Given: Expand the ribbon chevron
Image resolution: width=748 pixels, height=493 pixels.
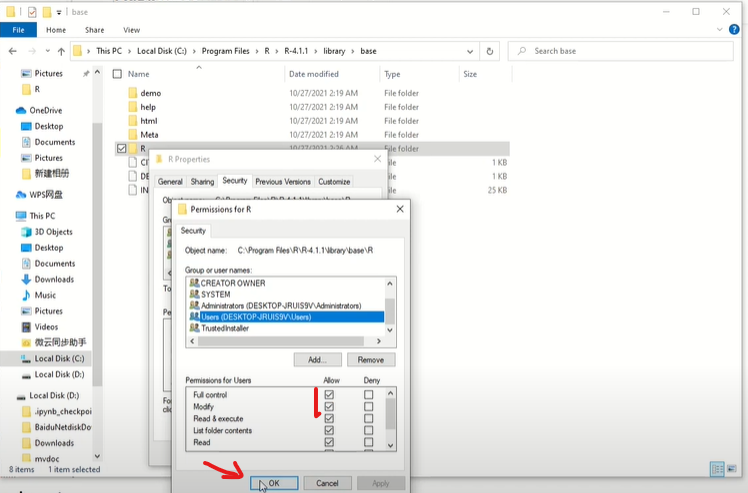Looking at the screenshot, I should (x=719, y=30).
